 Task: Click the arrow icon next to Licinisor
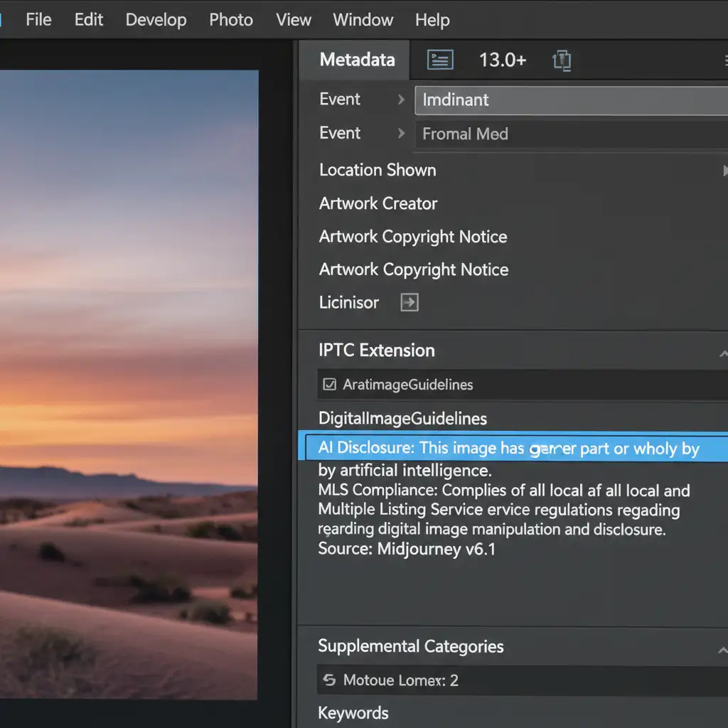coord(409,303)
